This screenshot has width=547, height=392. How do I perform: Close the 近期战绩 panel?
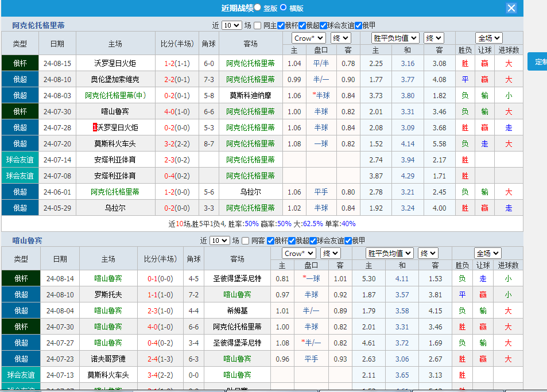511,8
